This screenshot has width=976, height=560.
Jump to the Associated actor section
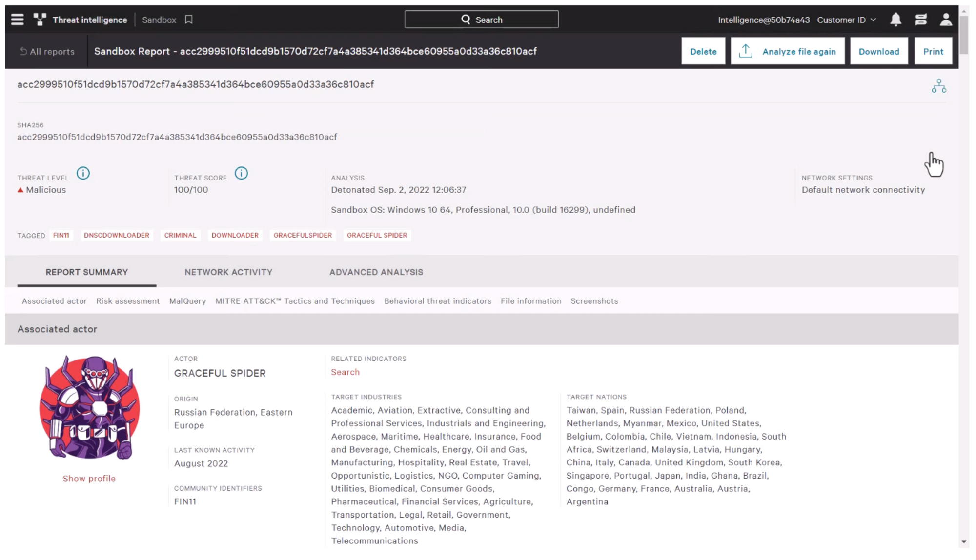pyautogui.click(x=54, y=301)
